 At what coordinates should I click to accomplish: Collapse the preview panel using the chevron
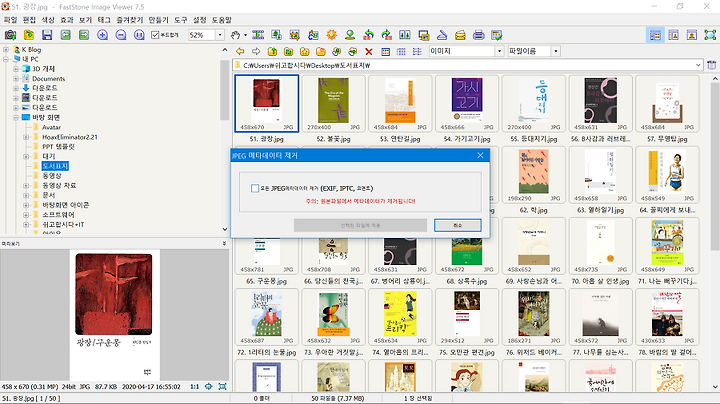224,243
